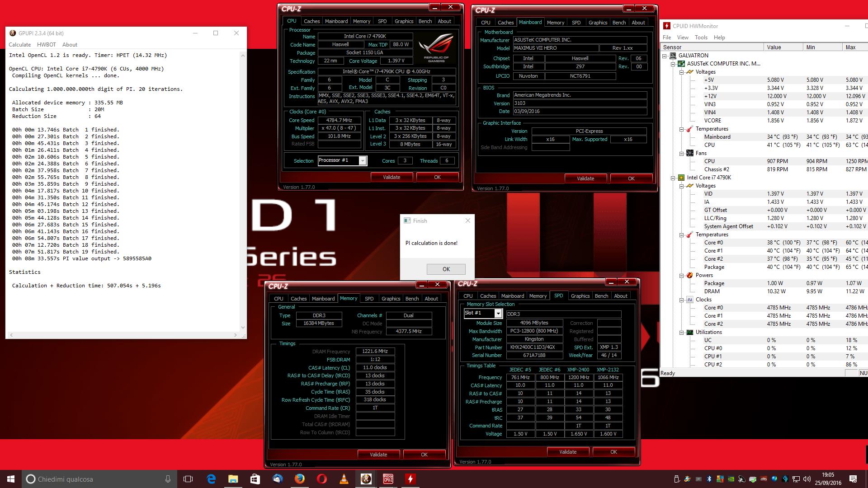The image size is (868, 488).
Task: Open the About menu in GPUPI
Action: [70, 45]
